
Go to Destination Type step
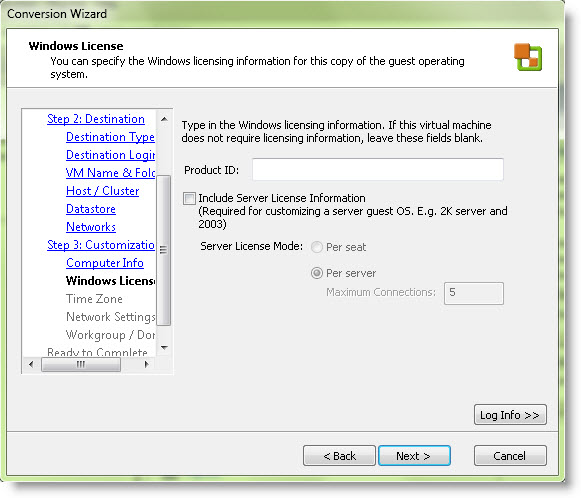(x=110, y=137)
